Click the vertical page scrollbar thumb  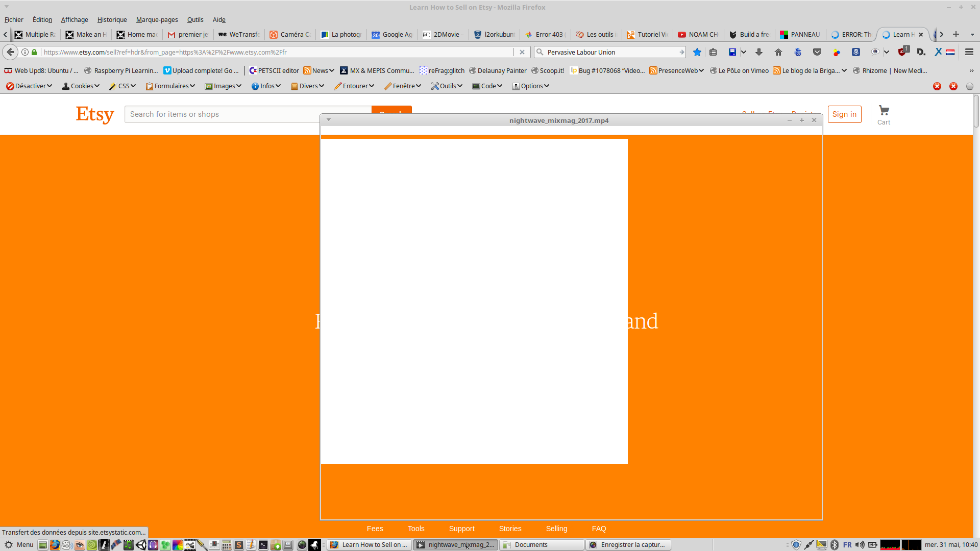(976, 111)
